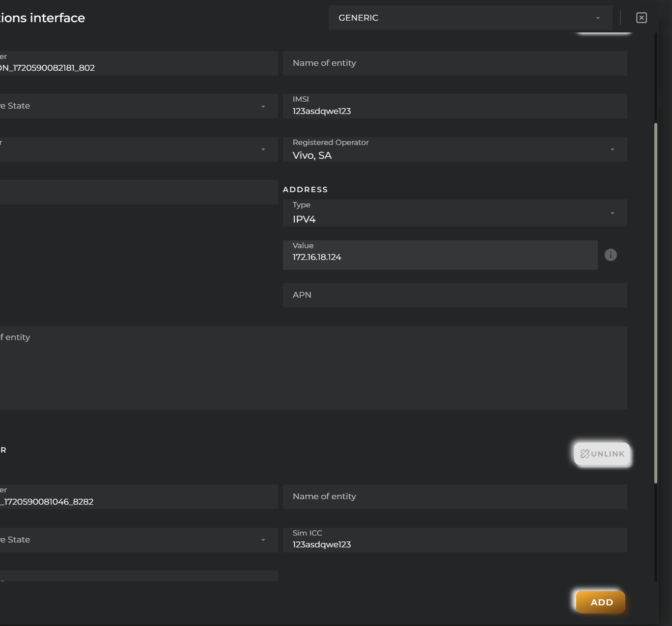Click the UNLINK button
This screenshot has height=626, width=672.
pos(602,454)
